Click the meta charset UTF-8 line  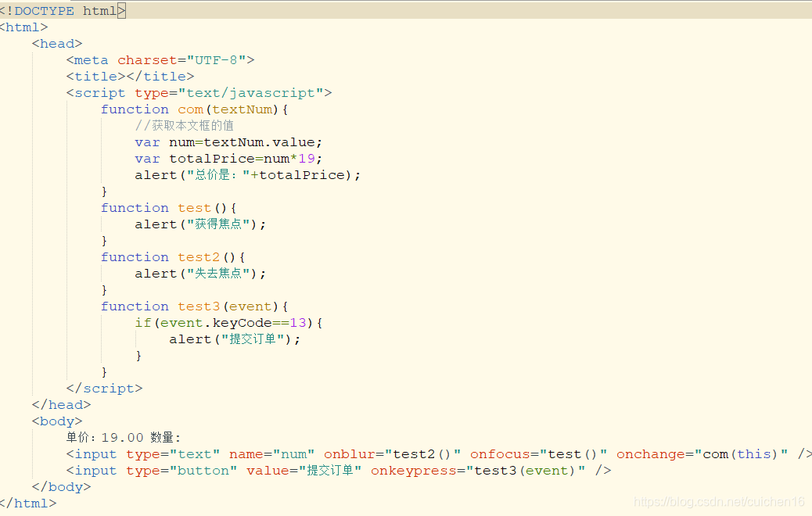(x=160, y=60)
